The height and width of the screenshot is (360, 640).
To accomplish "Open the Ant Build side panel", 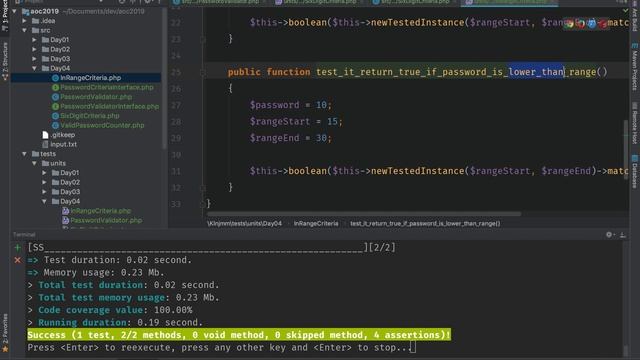I will coord(635,16).
